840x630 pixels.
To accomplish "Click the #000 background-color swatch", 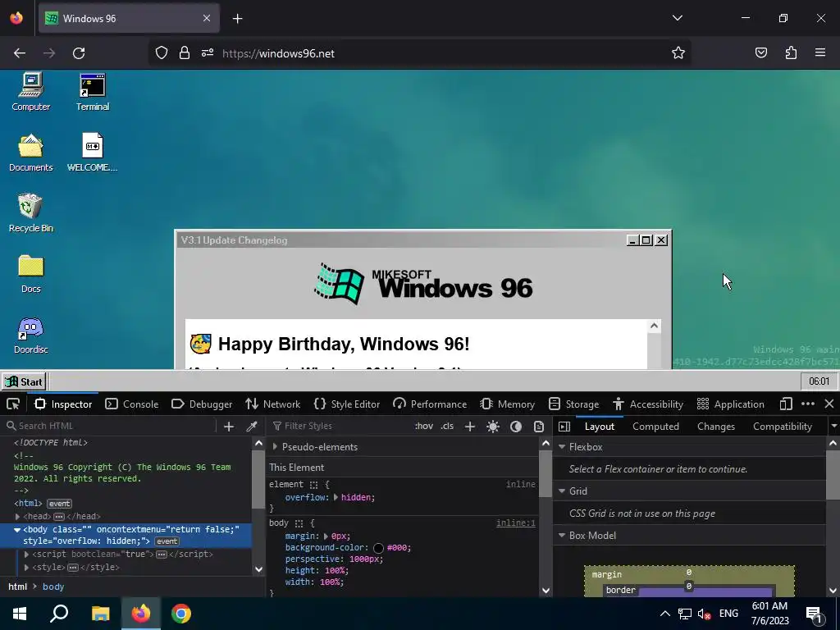I will tap(378, 548).
